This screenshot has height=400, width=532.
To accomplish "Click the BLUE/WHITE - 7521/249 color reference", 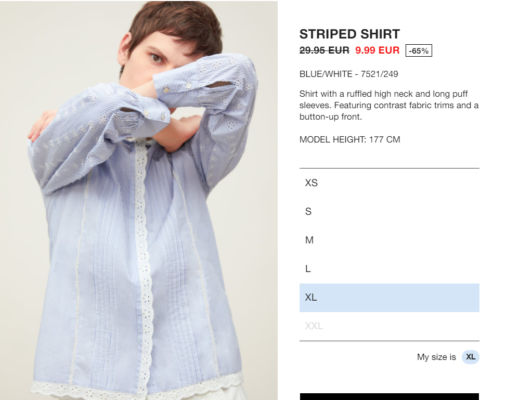I will (349, 74).
